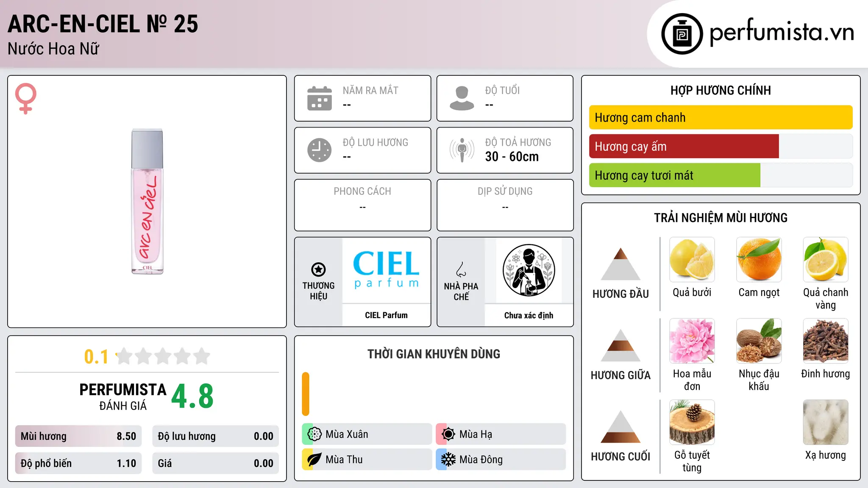Click the person icon beside Độ tuổi
This screenshot has height=488, width=868.
[462, 98]
